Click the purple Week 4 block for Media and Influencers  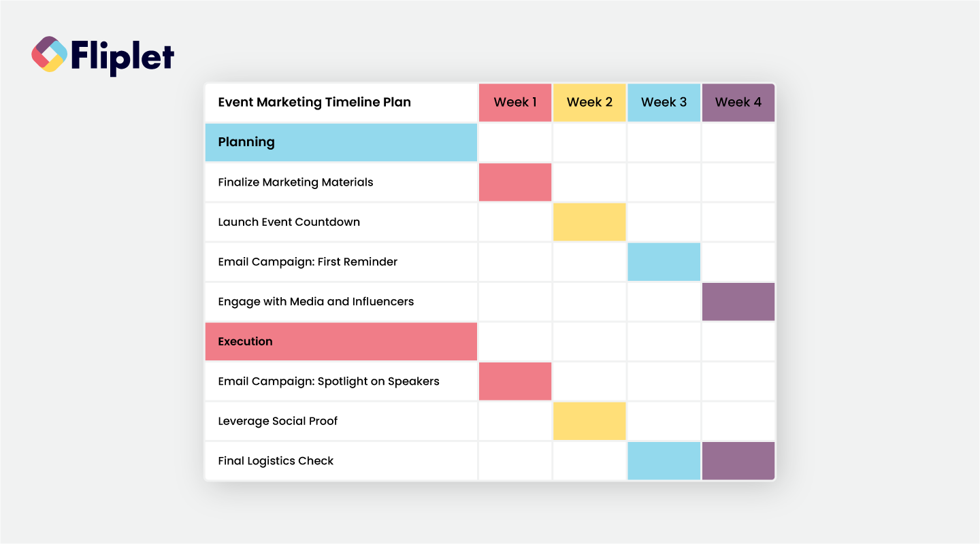pyautogui.click(x=738, y=301)
